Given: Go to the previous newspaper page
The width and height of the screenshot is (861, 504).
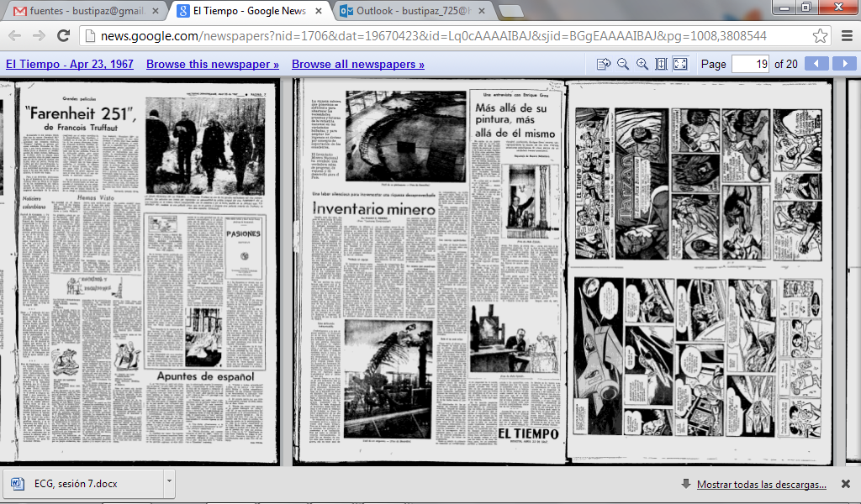Looking at the screenshot, I should click(x=816, y=64).
